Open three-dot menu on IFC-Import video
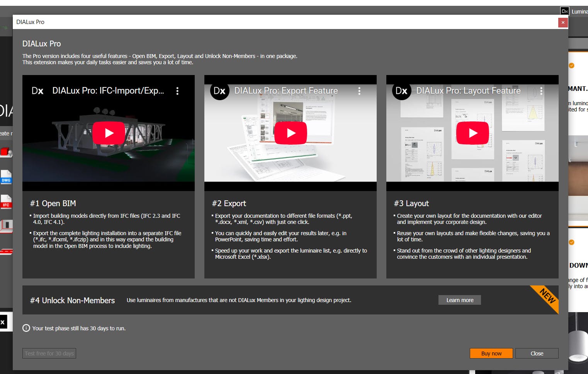This screenshot has width=588, height=374. (x=177, y=91)
